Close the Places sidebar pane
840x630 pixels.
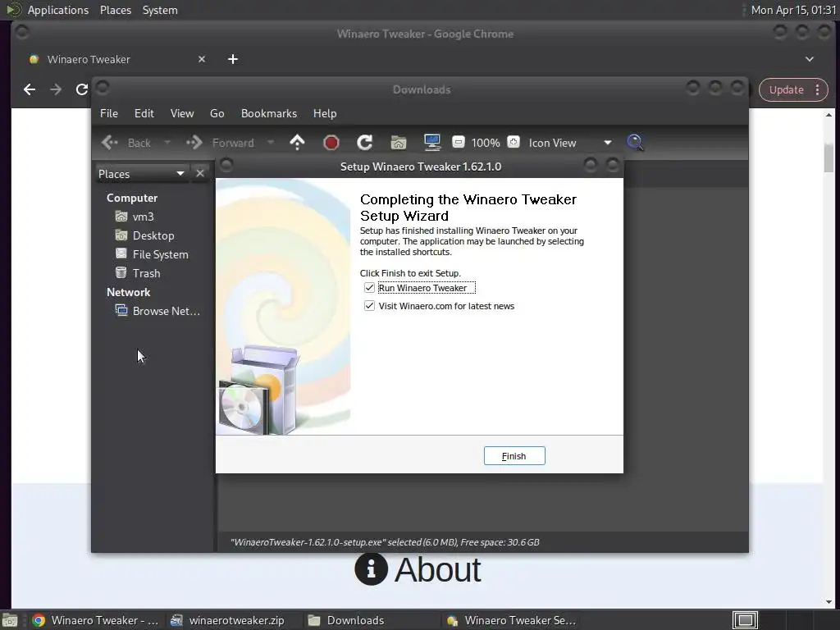point(200,174)
